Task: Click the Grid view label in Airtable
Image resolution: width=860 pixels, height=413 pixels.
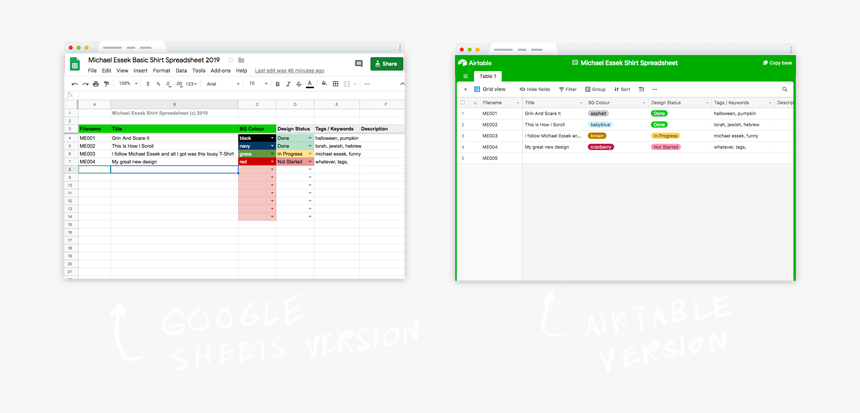Action: tap(494, 89)
